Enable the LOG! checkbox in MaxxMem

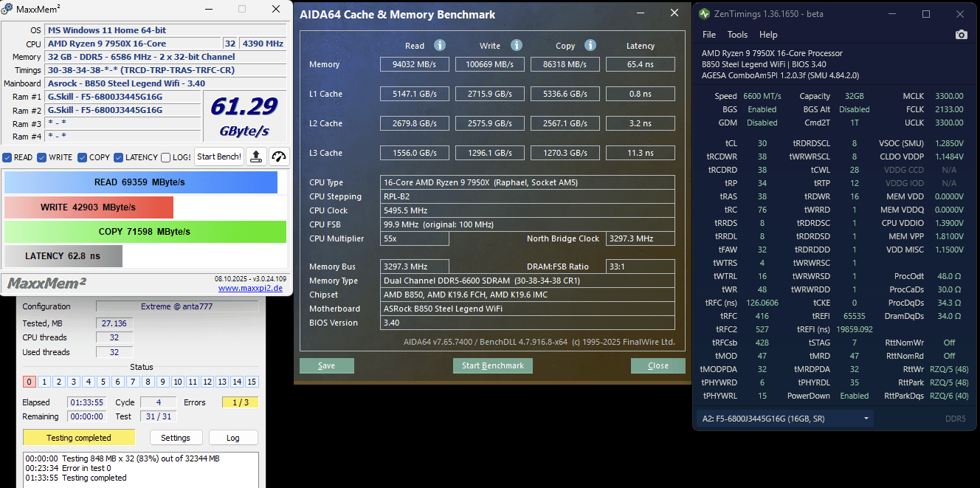pos(166,157)
